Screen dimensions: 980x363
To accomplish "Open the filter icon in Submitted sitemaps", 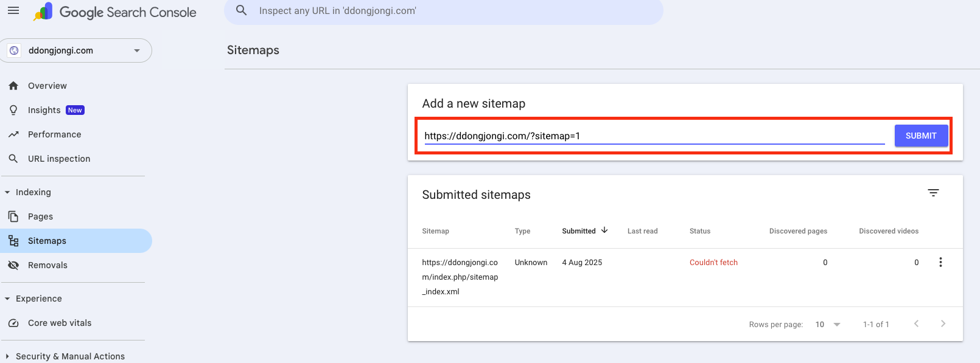I will [x=933, y=193].
